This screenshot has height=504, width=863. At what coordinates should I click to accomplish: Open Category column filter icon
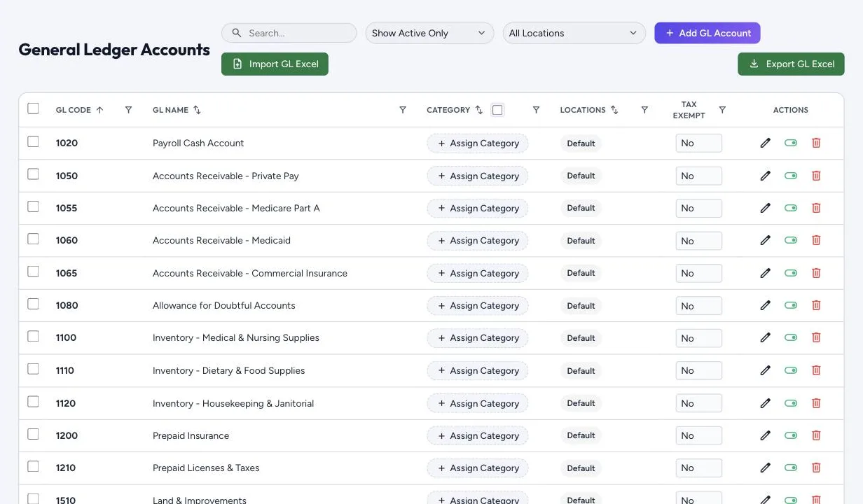[x=536, y=110]
